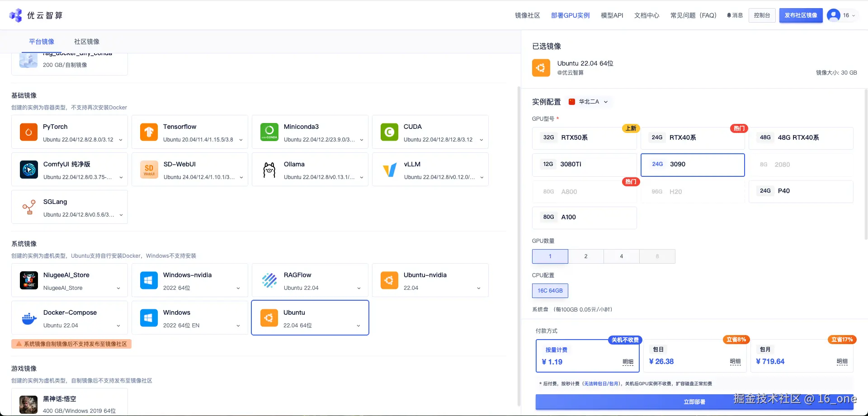Open 文档中心 in top navigation
868x416 pixels.
coord(646,15)
